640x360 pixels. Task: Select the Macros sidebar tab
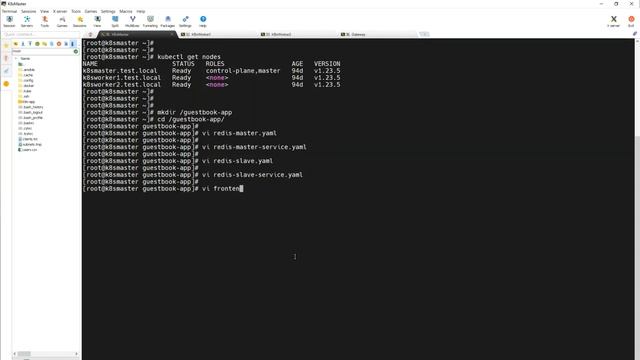point(6,71)
